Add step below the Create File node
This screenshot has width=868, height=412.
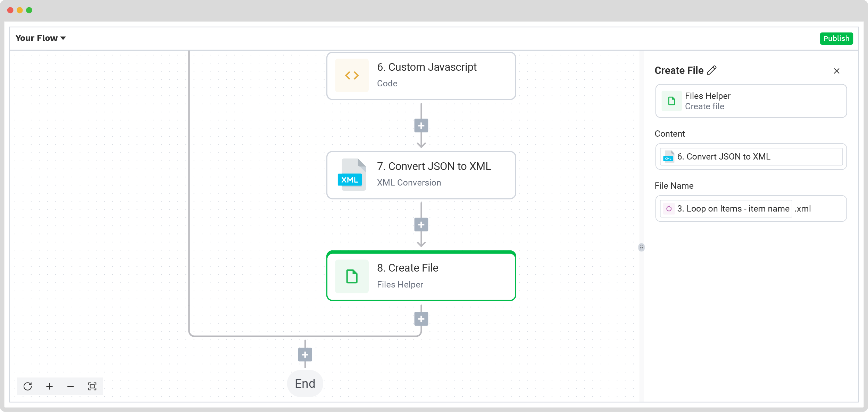421,319
